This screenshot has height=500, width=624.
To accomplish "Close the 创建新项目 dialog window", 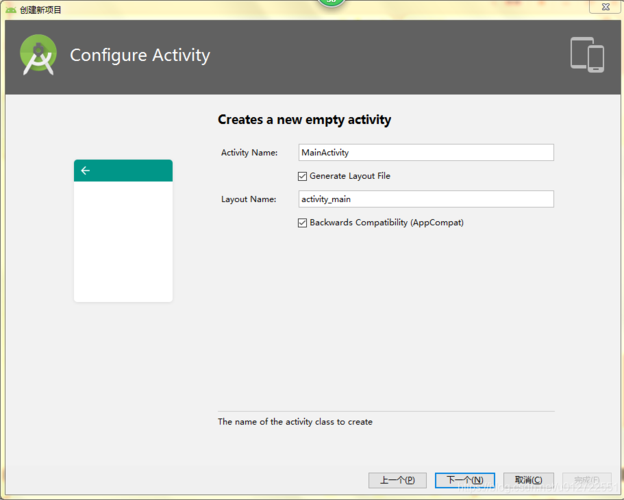I will [605, 7].
